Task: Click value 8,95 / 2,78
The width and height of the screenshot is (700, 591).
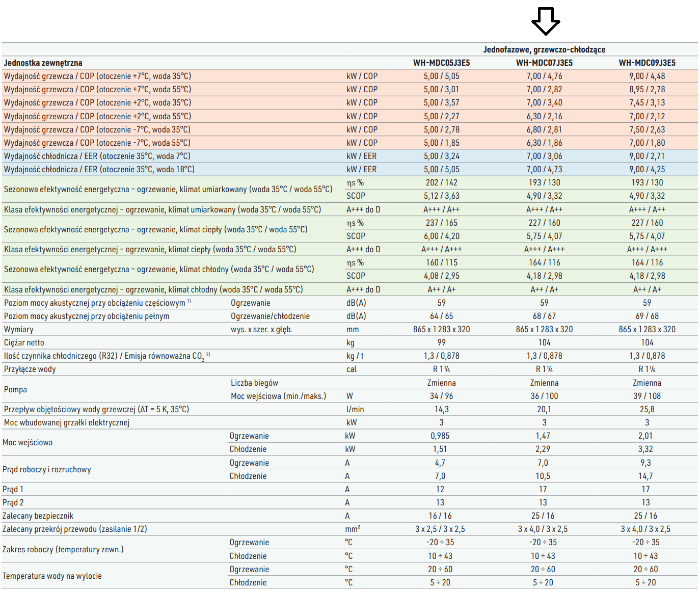Action: (647, 89)
